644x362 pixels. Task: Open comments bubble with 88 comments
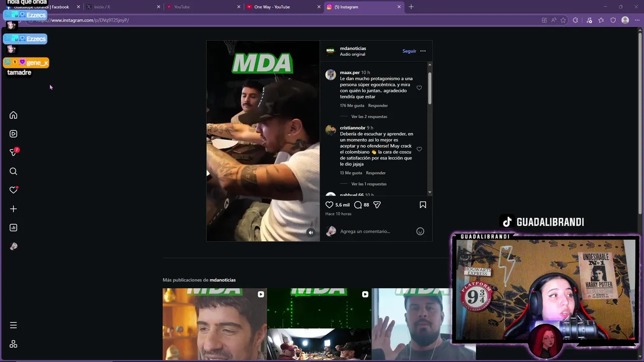pos(358,205)
